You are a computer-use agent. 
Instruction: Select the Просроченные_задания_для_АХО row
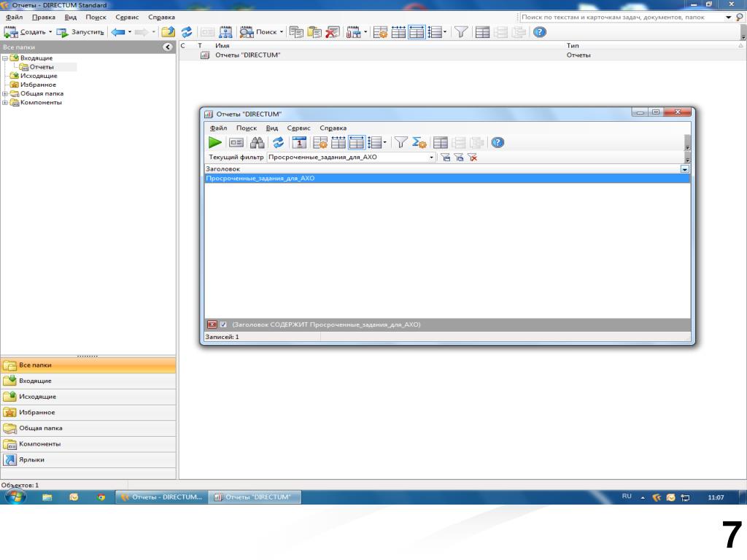[x=447, y=179]
